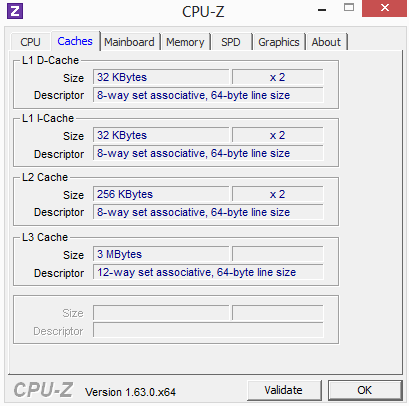This screenshot has height=406, width=409.
Task: Minimize the CPU-Z window
Action: pos(322,9)
